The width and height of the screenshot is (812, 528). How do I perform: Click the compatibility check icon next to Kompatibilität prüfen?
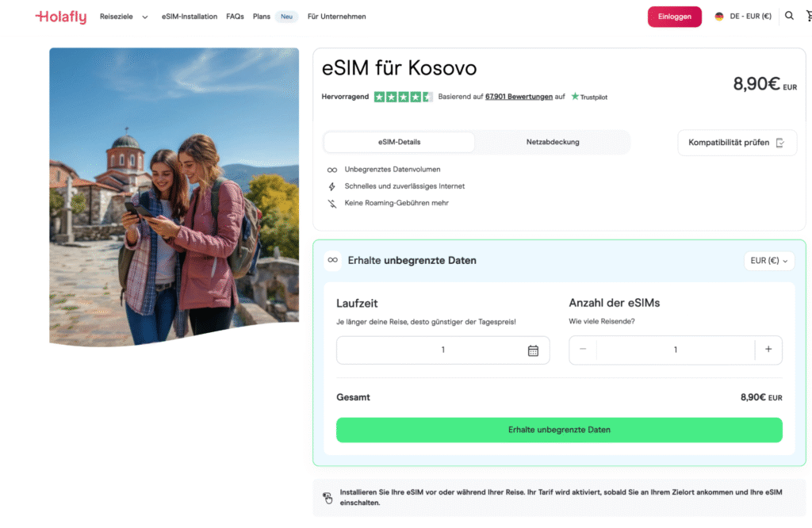click(x=782, y=143)
